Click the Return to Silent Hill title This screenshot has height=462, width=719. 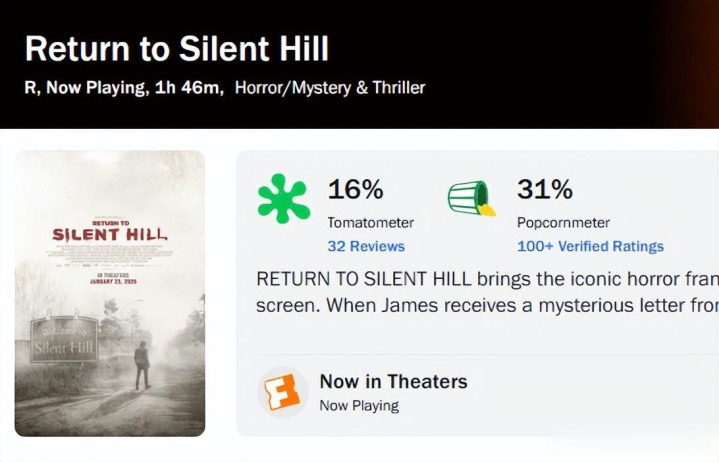coord(176,49)
